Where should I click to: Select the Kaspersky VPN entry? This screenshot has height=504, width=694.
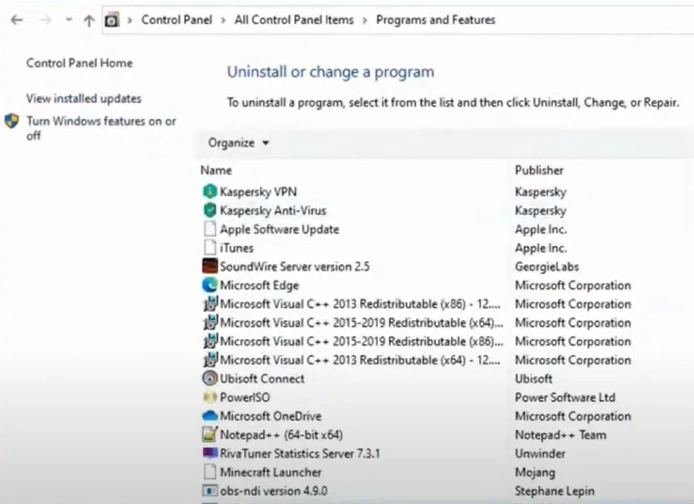[x=258, y=192]
